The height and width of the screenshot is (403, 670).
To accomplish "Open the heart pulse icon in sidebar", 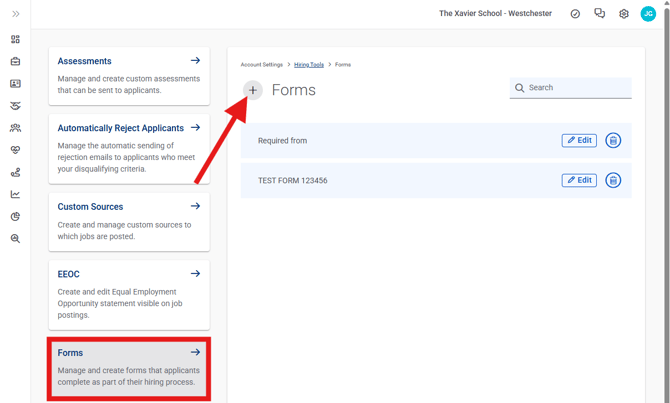I will (15, 150).
